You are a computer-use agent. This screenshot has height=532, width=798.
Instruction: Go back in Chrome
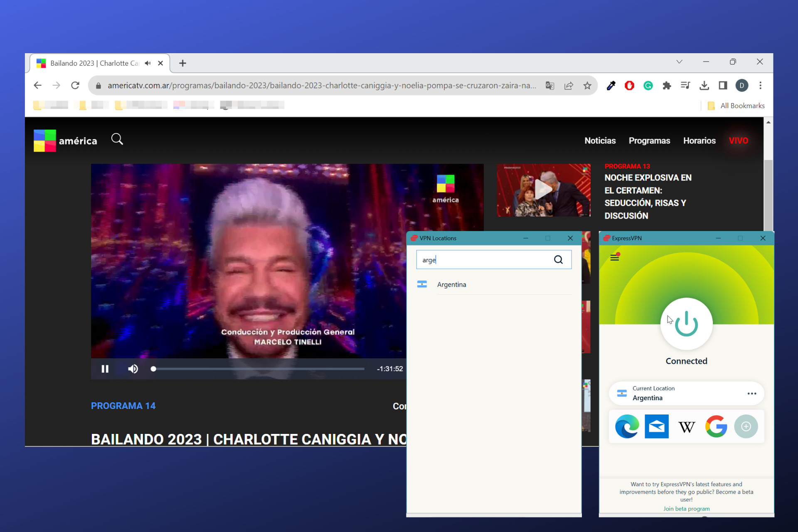37,86
